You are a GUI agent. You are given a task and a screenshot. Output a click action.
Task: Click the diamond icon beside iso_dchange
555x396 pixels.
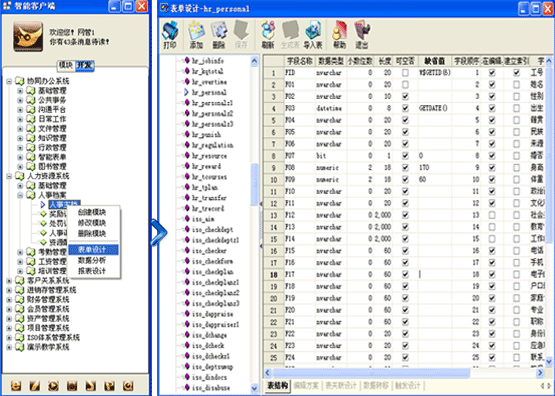187,335
